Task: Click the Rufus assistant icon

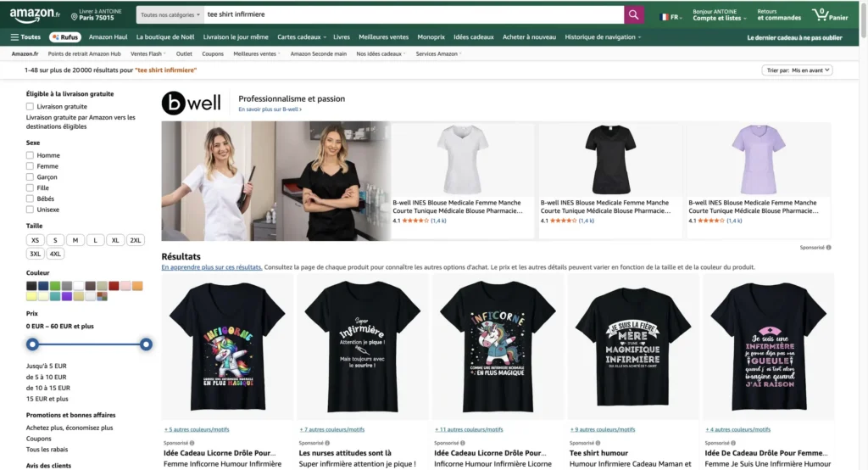Action: tap(64, 37)
